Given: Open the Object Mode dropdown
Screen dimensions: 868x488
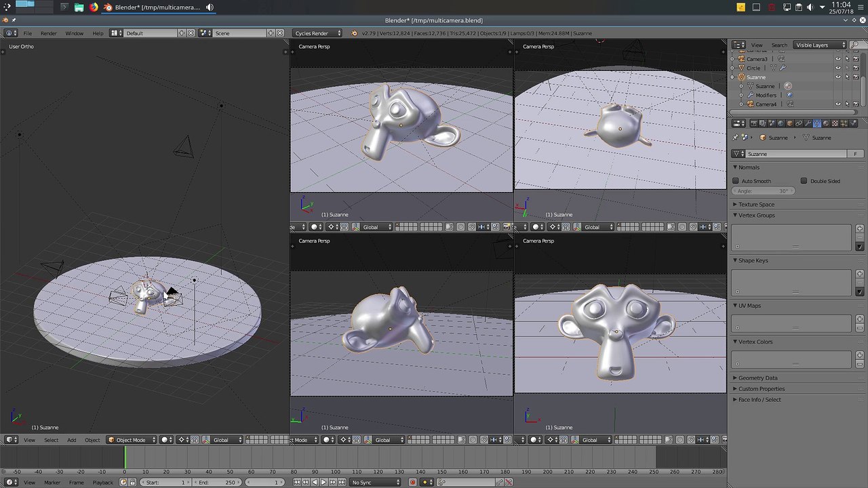Looking at the screenshot, I should (x=132, y=440).
